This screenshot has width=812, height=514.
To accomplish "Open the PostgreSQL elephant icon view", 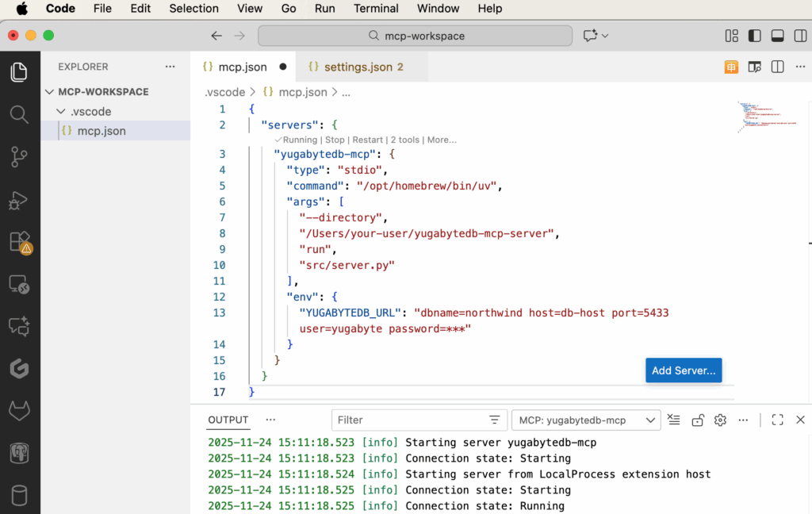I will tap(19, 454).
